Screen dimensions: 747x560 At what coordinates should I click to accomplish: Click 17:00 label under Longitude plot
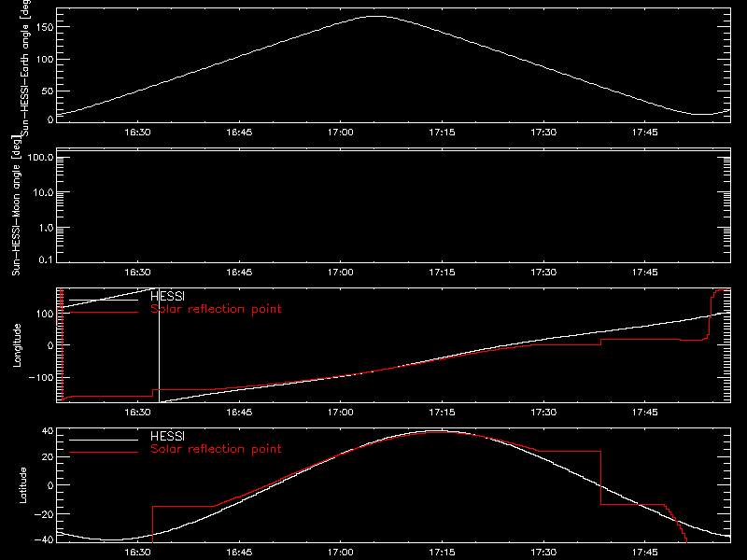point(341,413)
